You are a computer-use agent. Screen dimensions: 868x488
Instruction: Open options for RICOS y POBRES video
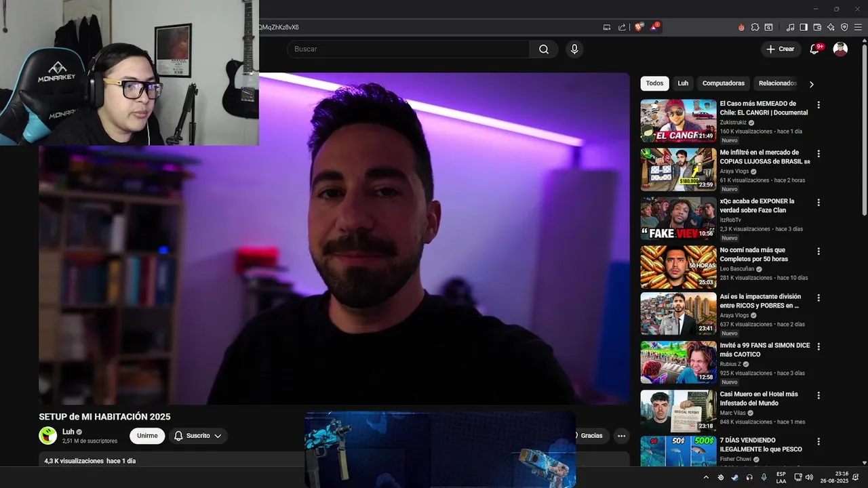tap(818, 298)
